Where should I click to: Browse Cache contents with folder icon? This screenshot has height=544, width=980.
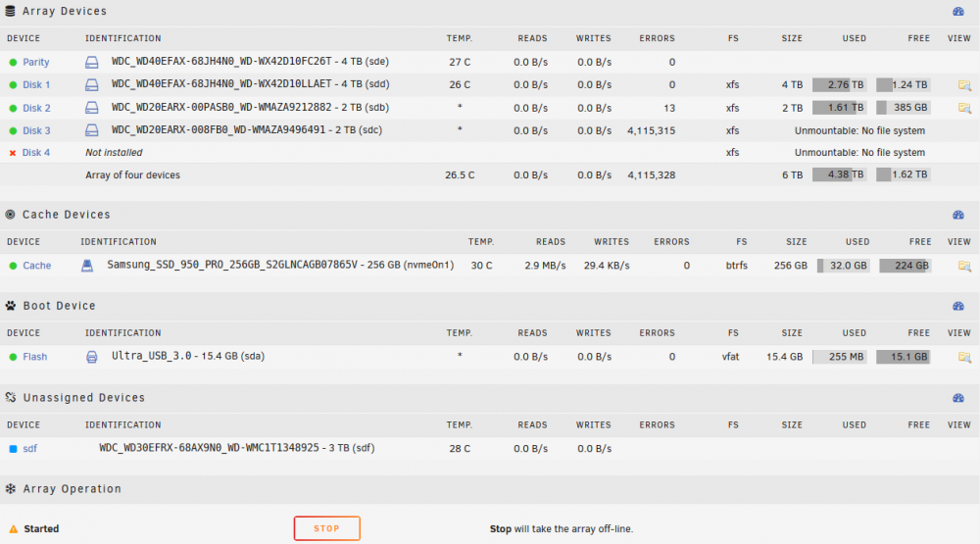pos(964,266)
